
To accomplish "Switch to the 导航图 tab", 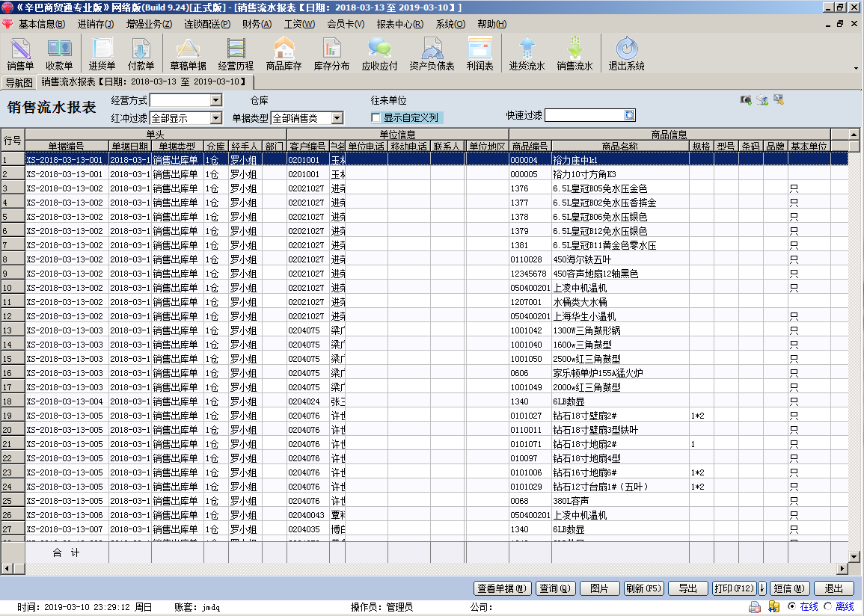I will (19, 82).
